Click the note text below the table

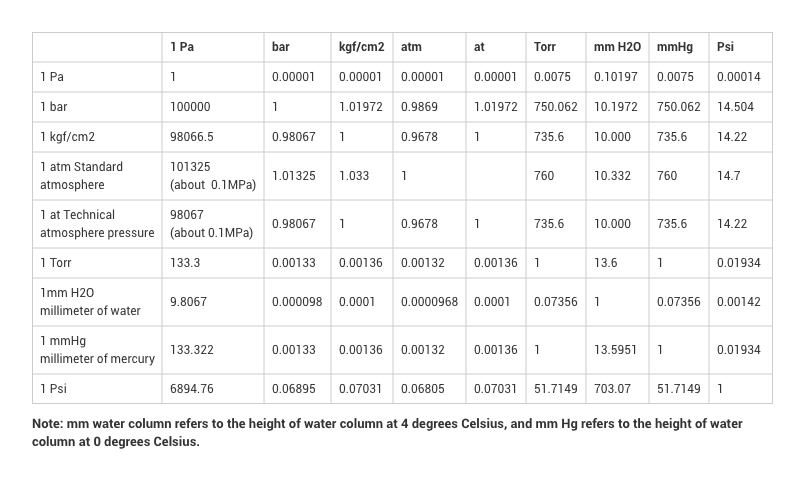pyautogui.click(x=387, y=433)
